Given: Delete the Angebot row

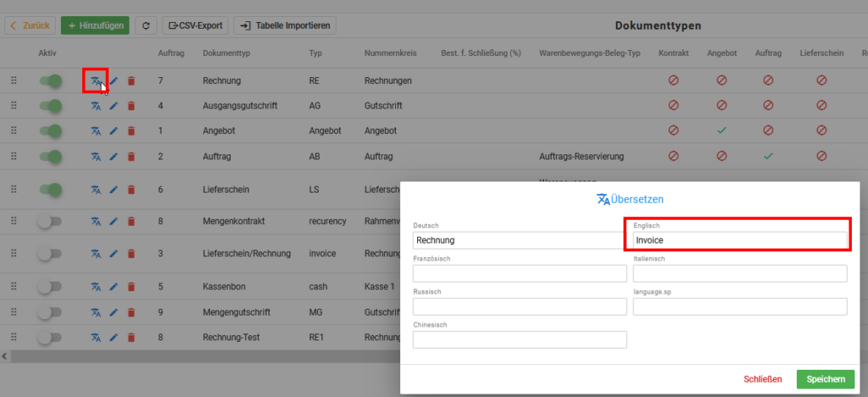Looking at the screenshot, I should (131, 131).
